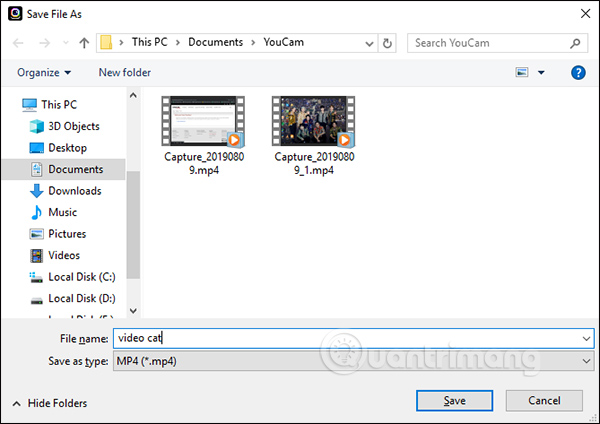Open the Help question mark icon

(578, 72)
